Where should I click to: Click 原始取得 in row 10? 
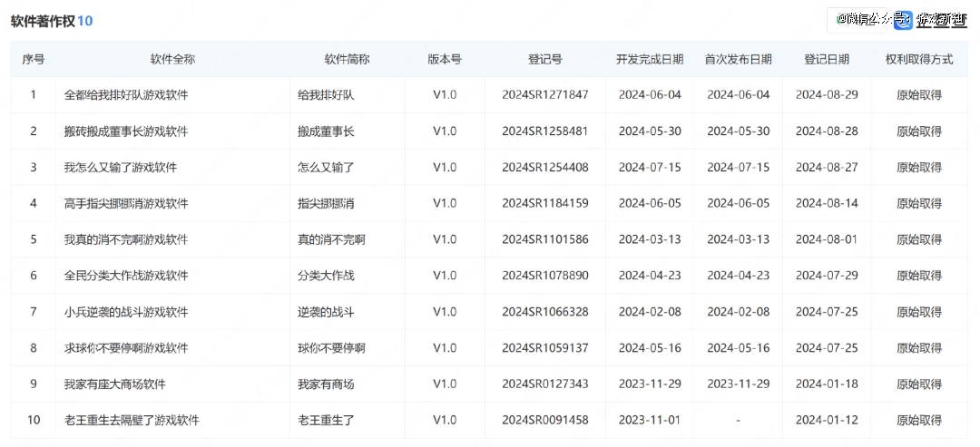tap(919, 421)
